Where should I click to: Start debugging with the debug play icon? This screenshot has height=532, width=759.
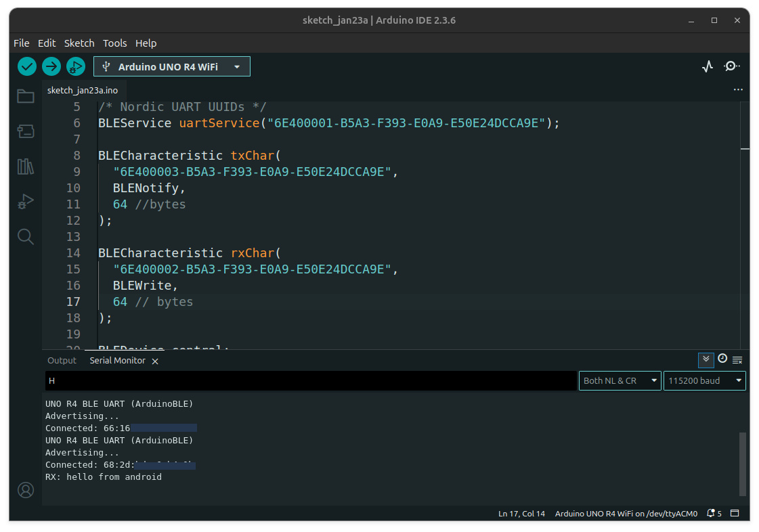tap(76, 66)
